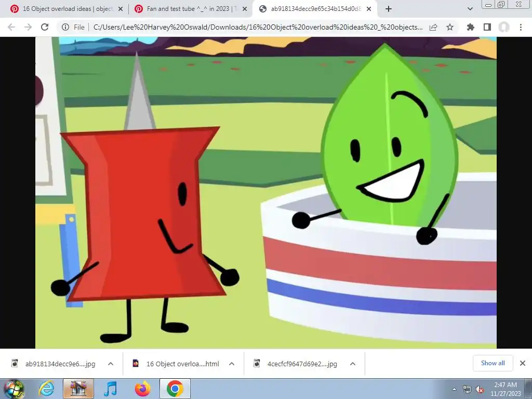Viewport: 532px width, 399px height.
Task: Restore down the Chrome window
Action: tap(501, 4)
